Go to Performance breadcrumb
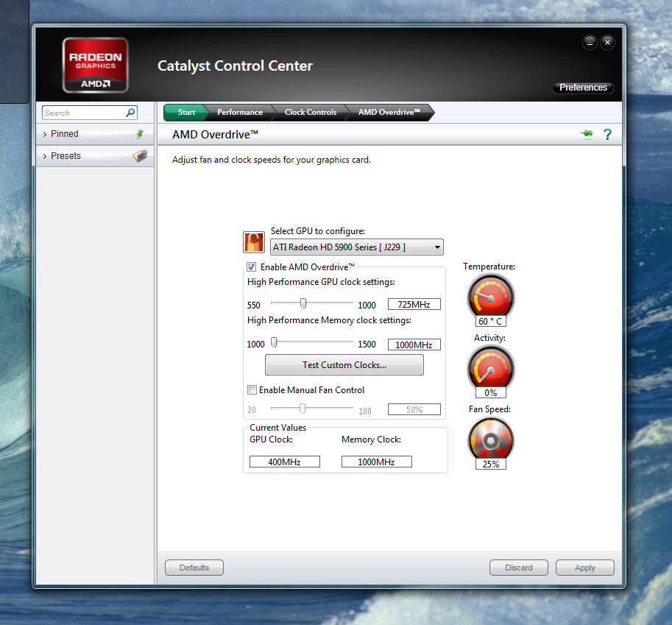 239,113
